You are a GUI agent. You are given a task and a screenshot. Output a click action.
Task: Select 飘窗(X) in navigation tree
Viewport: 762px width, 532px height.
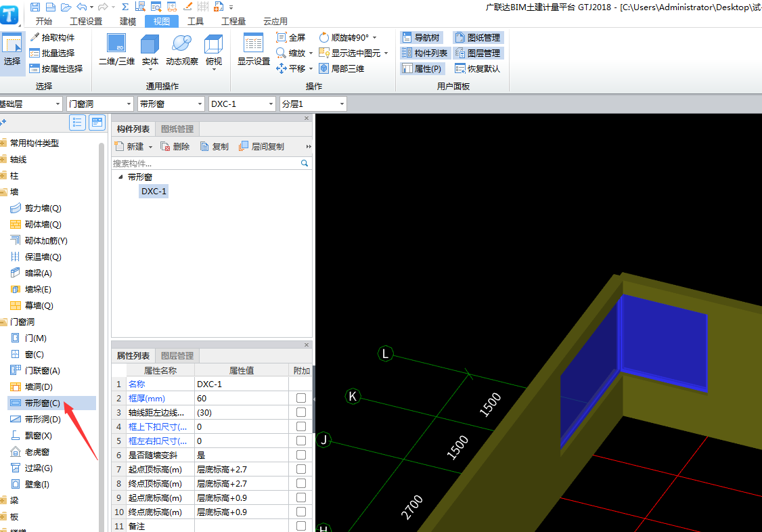click(32, 435)
